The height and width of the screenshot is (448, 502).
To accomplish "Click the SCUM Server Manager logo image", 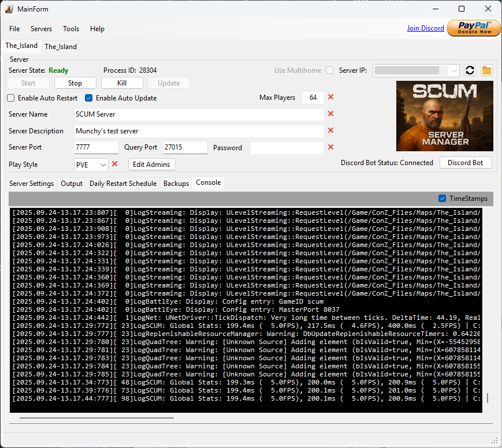I will (444, 116).
